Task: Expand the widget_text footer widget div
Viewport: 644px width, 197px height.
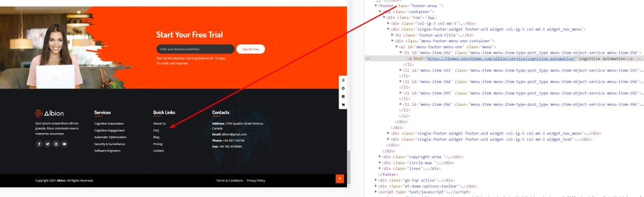Action: [x=388, y=139]
